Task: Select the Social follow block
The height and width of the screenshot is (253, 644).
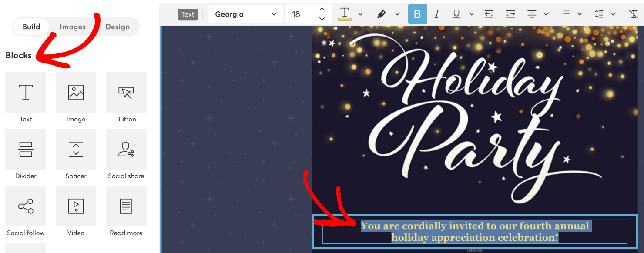Action: pyautogui.click(x=25, y=206)
